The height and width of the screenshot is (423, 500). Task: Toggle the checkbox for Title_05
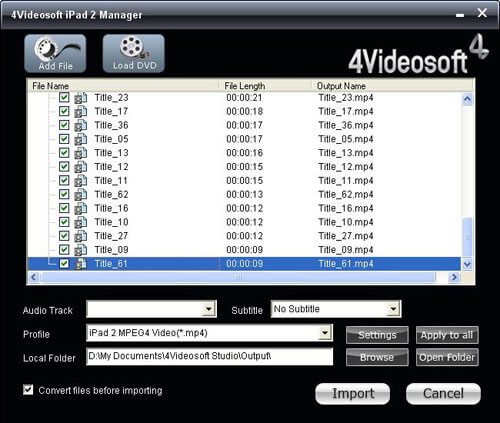tap(64, 139)
